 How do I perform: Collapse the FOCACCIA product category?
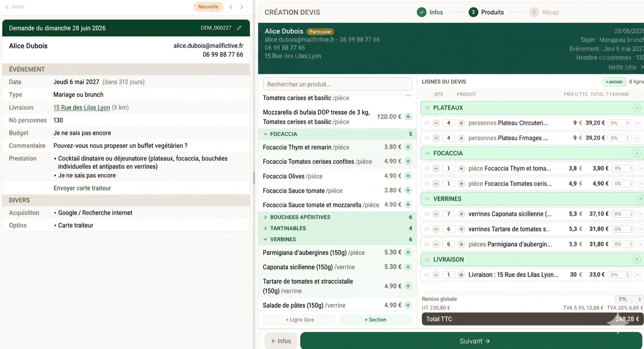265,134
